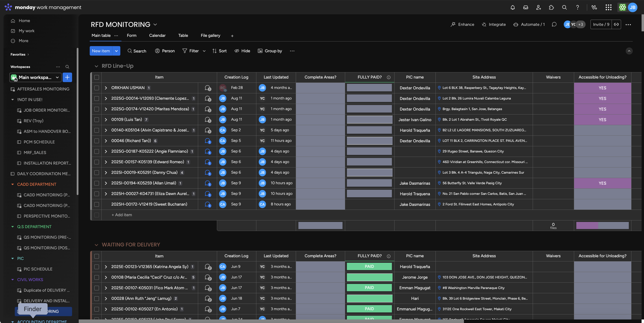Open the help question mark icon
Screen dimensions: 644x323
click(577, 7)
